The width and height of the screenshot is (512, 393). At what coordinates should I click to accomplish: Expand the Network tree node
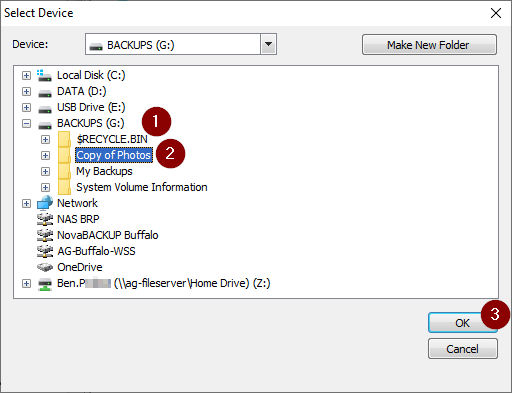26,203
